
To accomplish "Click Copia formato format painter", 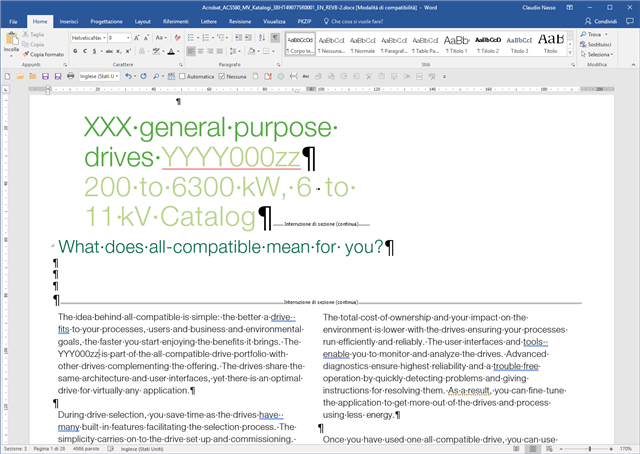I will [44, 54].
